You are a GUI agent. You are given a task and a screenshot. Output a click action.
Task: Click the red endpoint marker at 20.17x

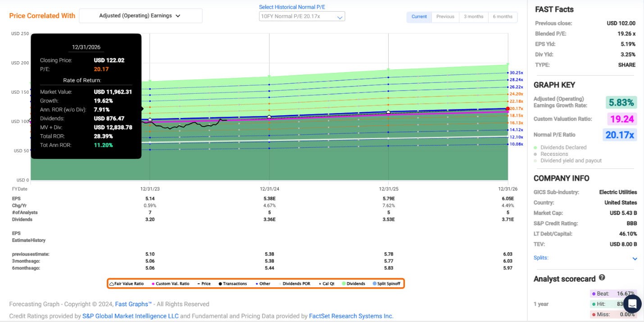(508, 109)
